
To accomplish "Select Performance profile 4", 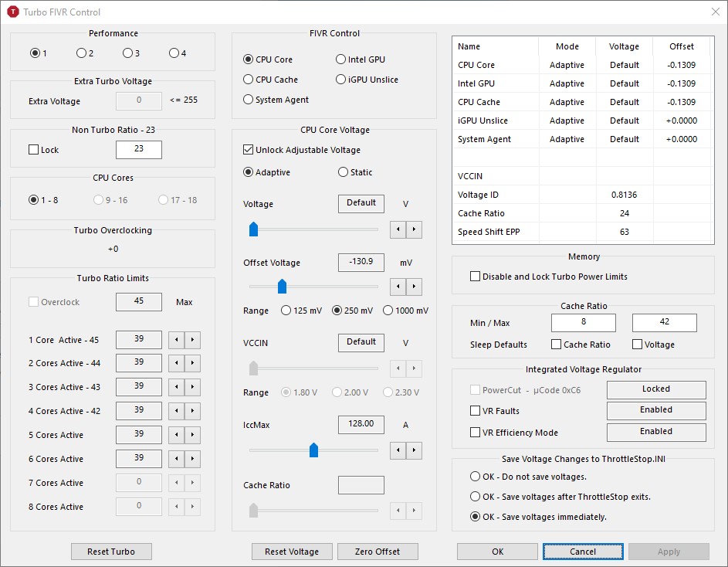I will point(178,53).
